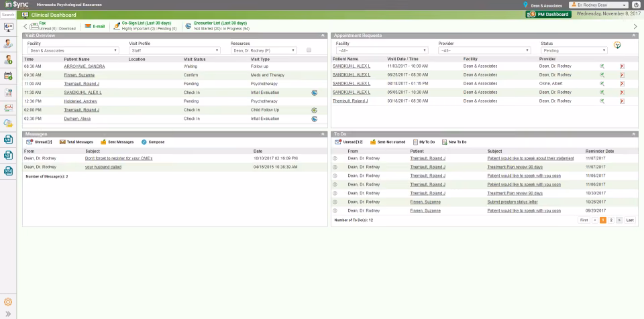Open encounter icon for Therriault 02:00 PM visit
Viewport: 644px width, 319px height.
click(x=315, y=110)
